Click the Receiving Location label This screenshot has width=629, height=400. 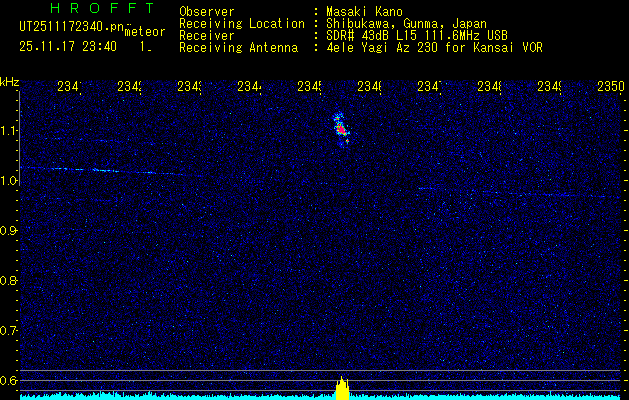pyautogui.click(x=242, y=24)
